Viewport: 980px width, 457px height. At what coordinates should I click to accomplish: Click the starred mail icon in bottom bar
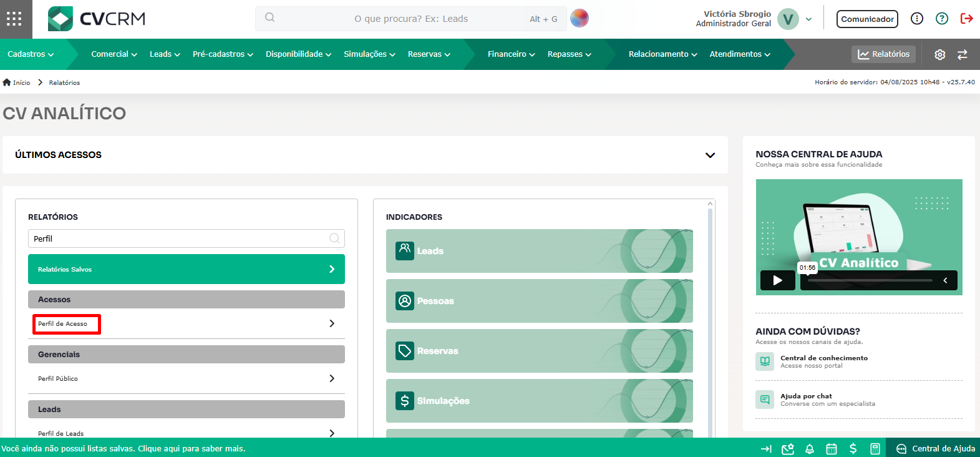[788, 448]
